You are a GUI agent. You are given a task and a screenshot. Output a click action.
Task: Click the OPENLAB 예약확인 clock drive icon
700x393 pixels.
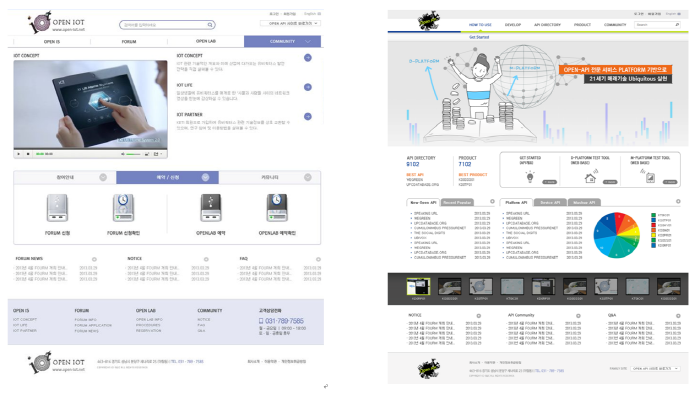click(x=277, y=208)
